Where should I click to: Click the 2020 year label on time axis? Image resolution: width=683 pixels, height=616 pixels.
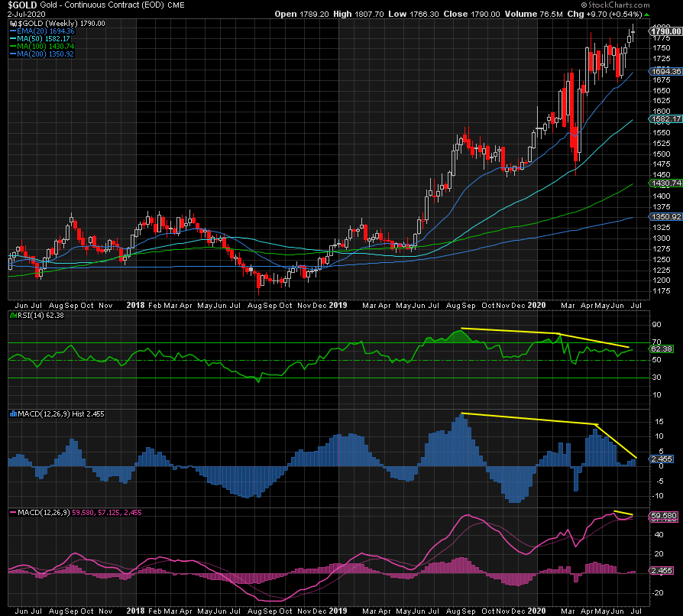(538, 305)
